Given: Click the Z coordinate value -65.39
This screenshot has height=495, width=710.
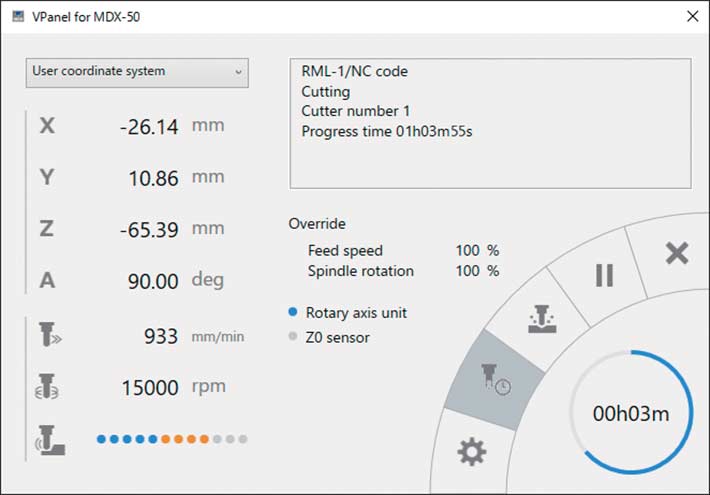Looking at the screenshot, I should pyautogui.click(x=148, y=230).
